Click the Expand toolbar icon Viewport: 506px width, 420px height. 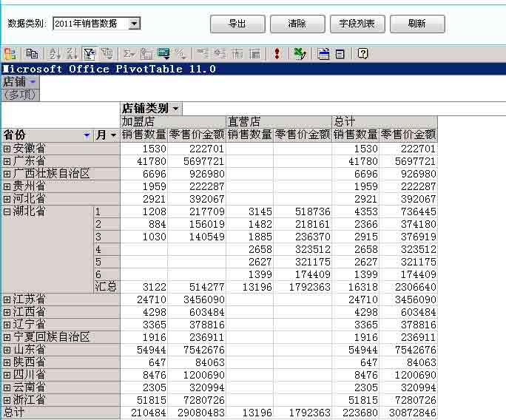[x=220, y=54]
